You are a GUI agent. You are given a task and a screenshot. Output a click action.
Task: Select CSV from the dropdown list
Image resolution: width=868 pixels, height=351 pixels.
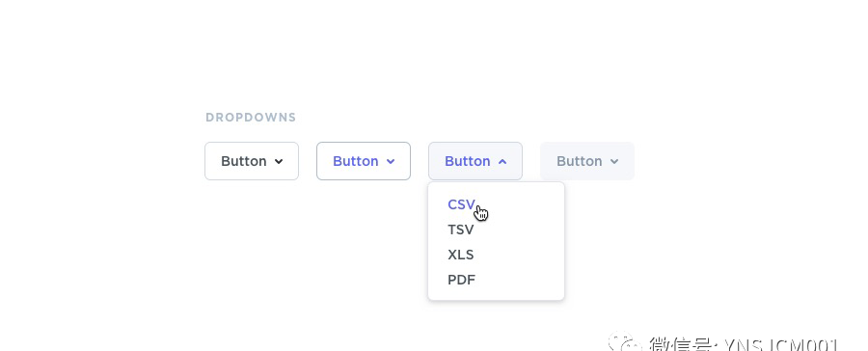pyautogui.click(x=461, y=204)
